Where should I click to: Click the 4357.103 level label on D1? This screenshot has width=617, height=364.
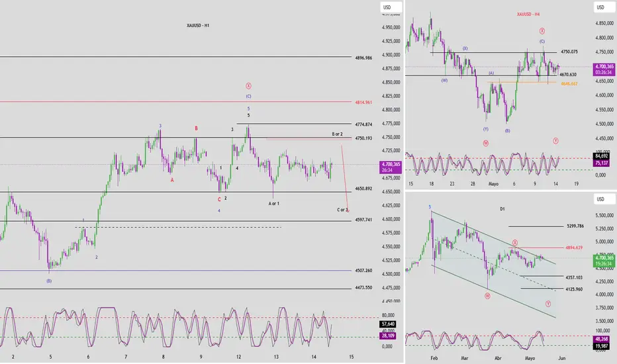point(574,277)
